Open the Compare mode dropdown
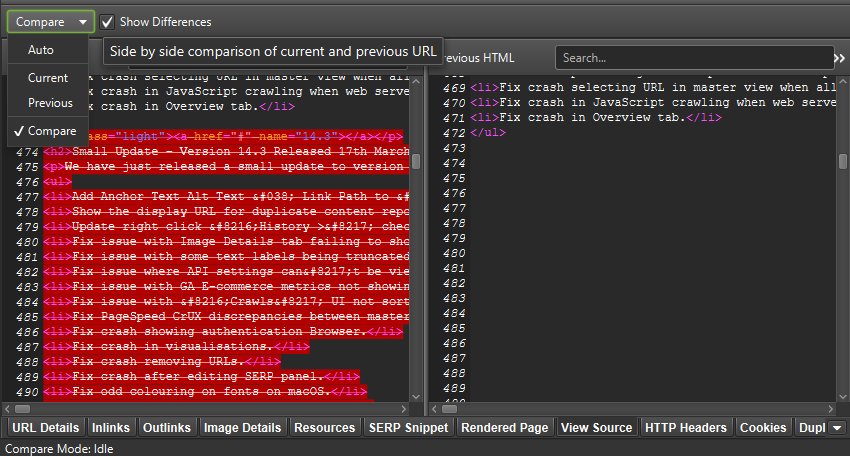850x456 pixels. point(50,22)
